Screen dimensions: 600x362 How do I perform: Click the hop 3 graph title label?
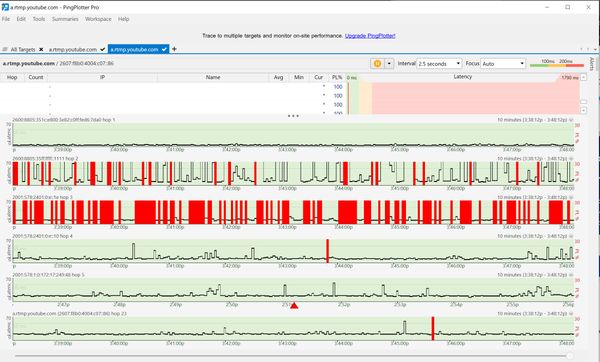point(42,197)
